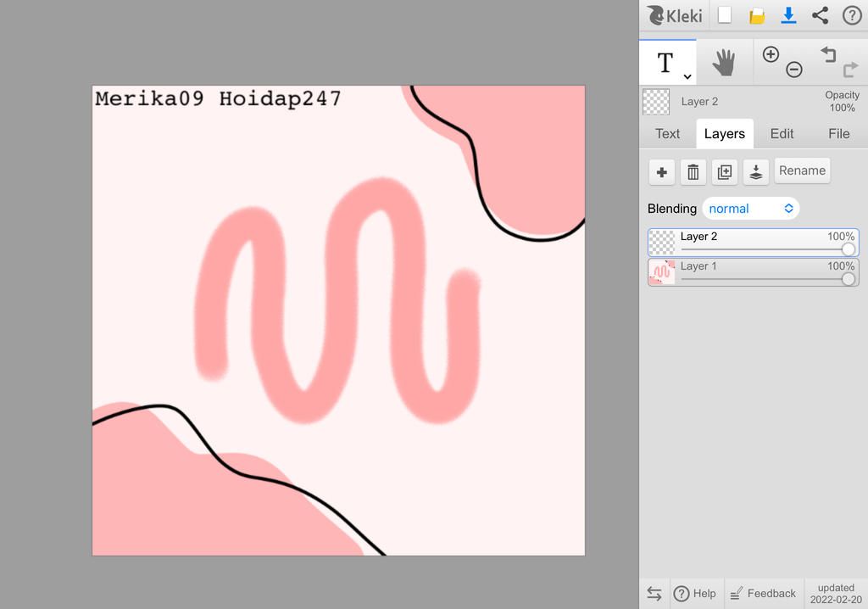Viewport: 868px width, 609px height.
Task: Click the Opacity 100% label
Action: [842, 102]
